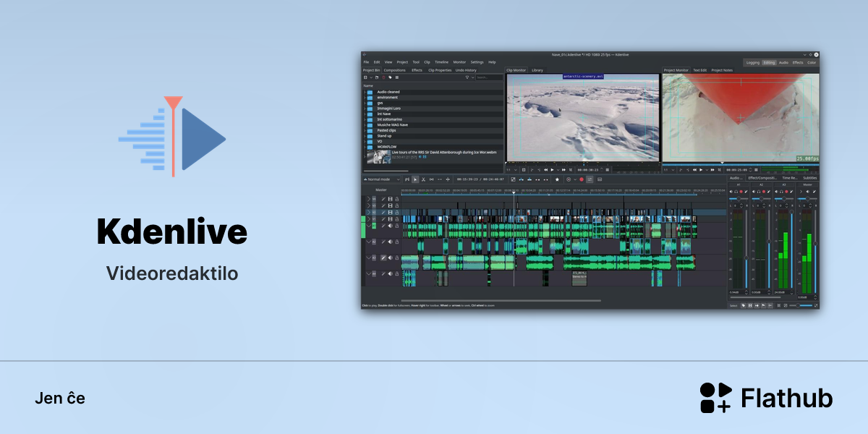Screen dimensions: 868x434
Task: Open the Settings menu
Action: tap(477, 62)
